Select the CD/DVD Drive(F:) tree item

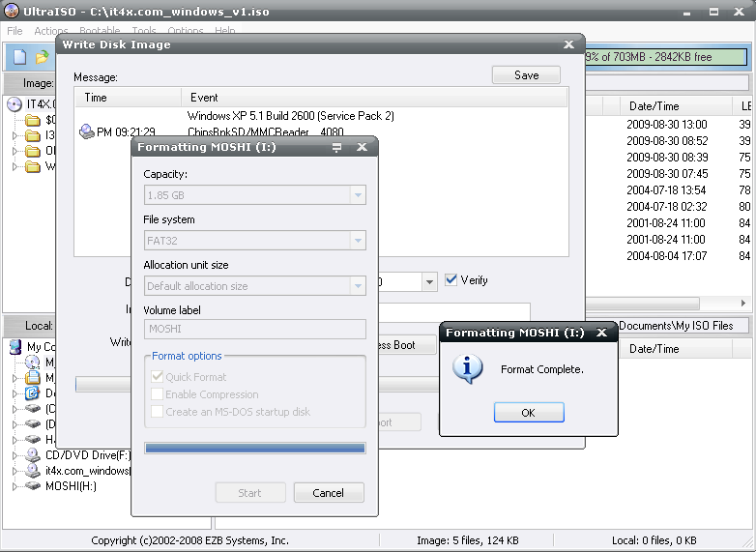(88, 455)
